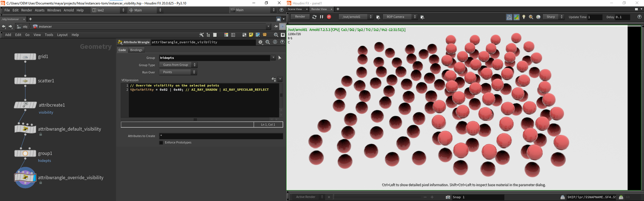Expand the Group field dropdown arrow
644x201 pixels.
click(273, 58)
